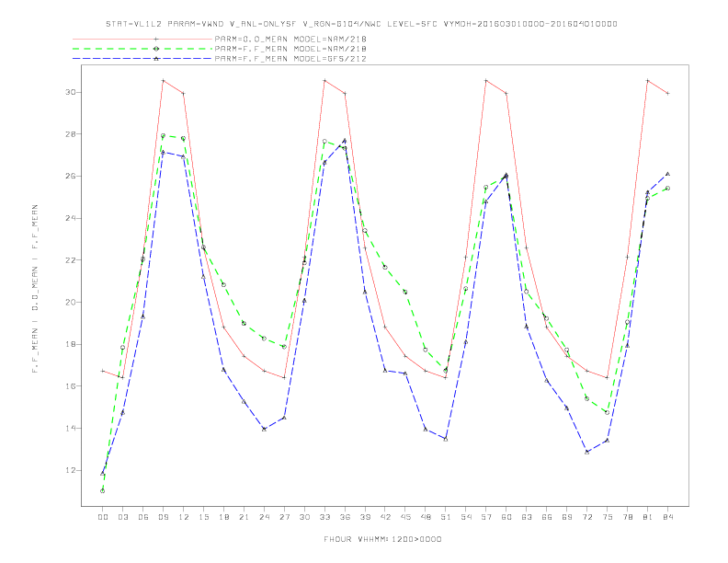This screenshot has width=728, height=563.
Task: Click x-axis forecast hour label 12
Action: [184, 517]
